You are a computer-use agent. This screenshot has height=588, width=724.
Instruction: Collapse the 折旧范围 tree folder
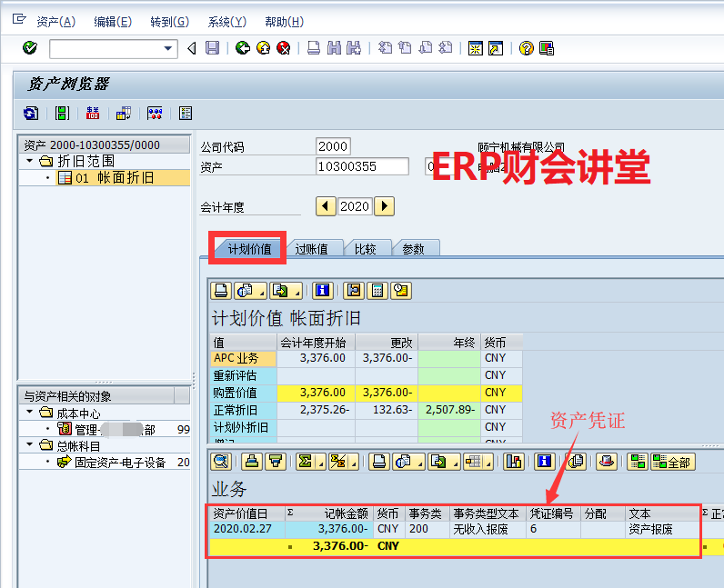30,161
